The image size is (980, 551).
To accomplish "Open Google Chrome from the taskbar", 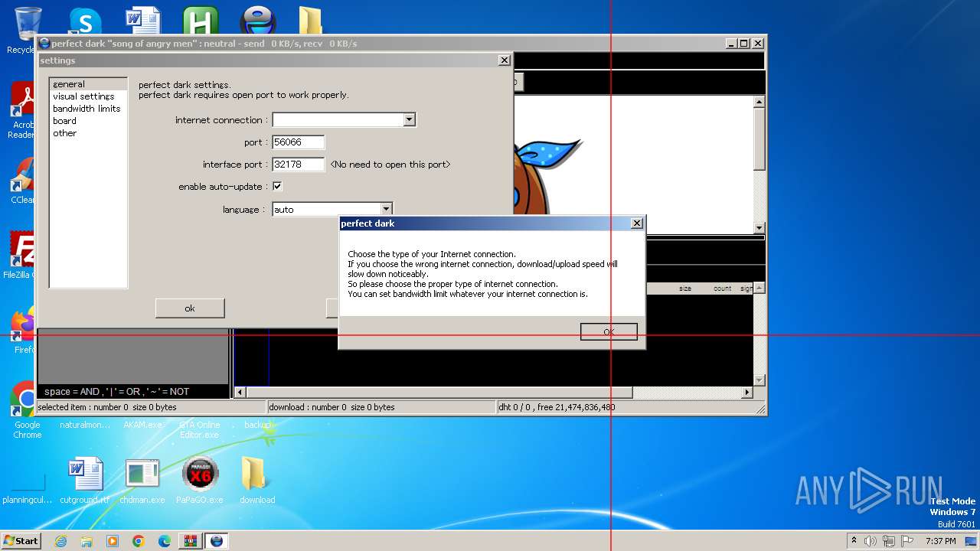I will coord(139,541).
